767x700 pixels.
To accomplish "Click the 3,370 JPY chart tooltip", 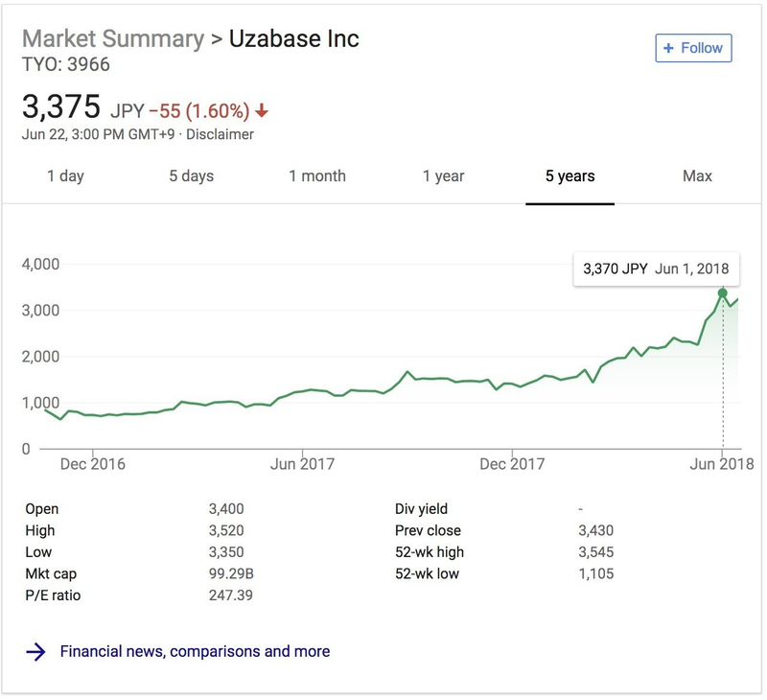I will pos(656,269).
